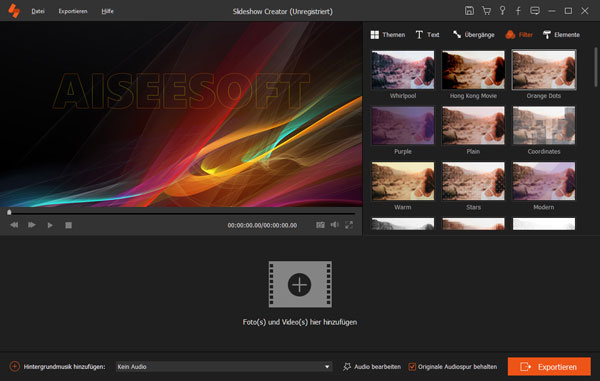This screenshot has height=381, width=600.
Task: Click the playback time display
Action: pos(262,225)
